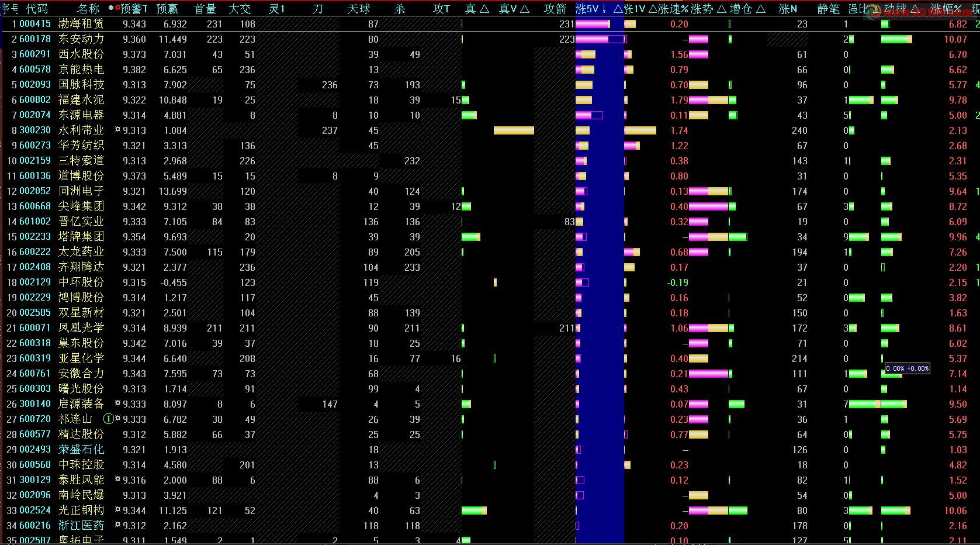This screenshot has width=980, height=545.
Task: Select the stock name 中珠控股
Action: [81, 465]
